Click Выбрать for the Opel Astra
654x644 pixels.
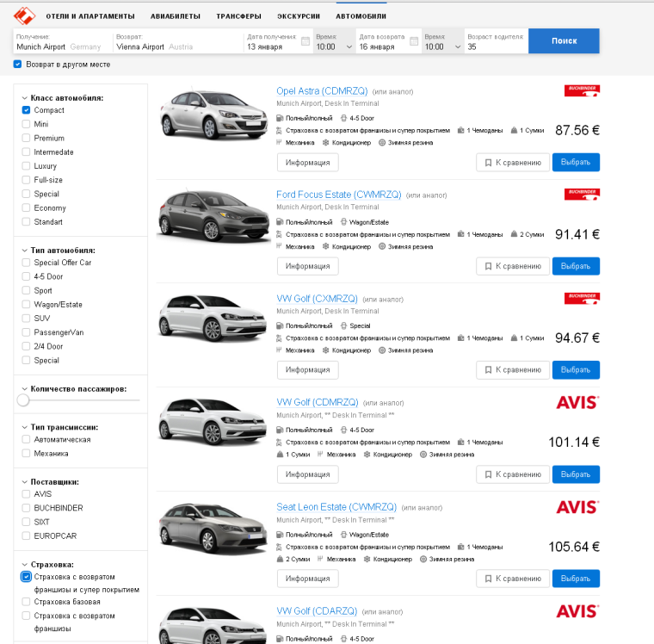576,162
